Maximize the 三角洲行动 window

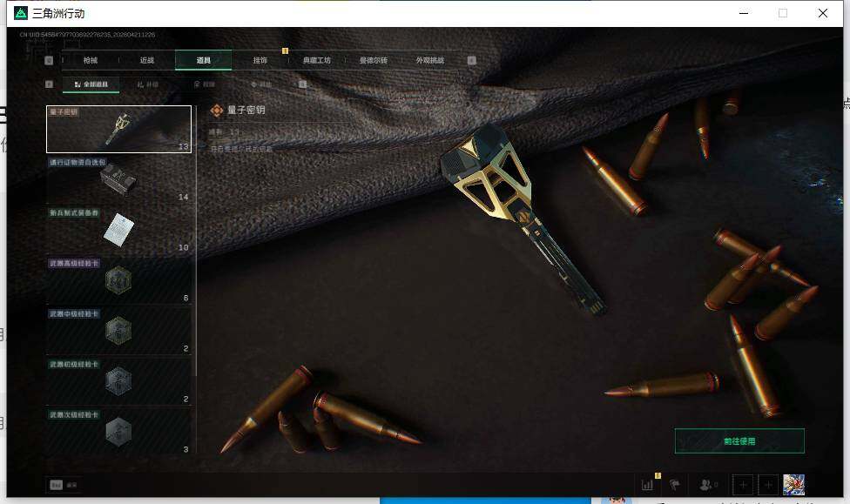783,13
